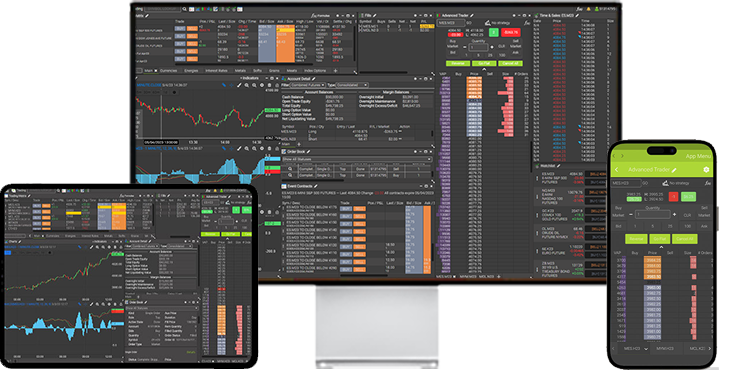
Task: Click the orange 3984.25 price cell on the phone ladder
Action: (x=653, y=260)
